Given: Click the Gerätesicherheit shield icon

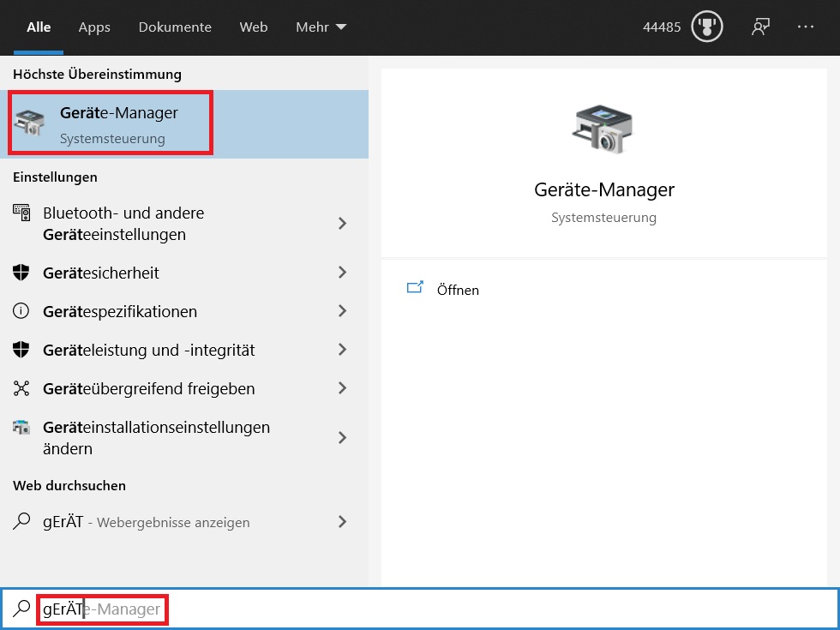Looking at the screenshot, I should pyautogui.click(x=21, y=273).
